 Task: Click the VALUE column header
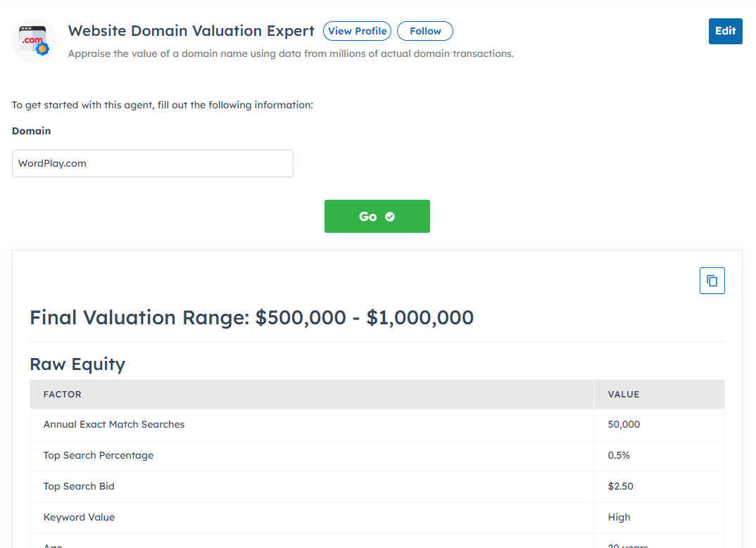pos(624,395)
